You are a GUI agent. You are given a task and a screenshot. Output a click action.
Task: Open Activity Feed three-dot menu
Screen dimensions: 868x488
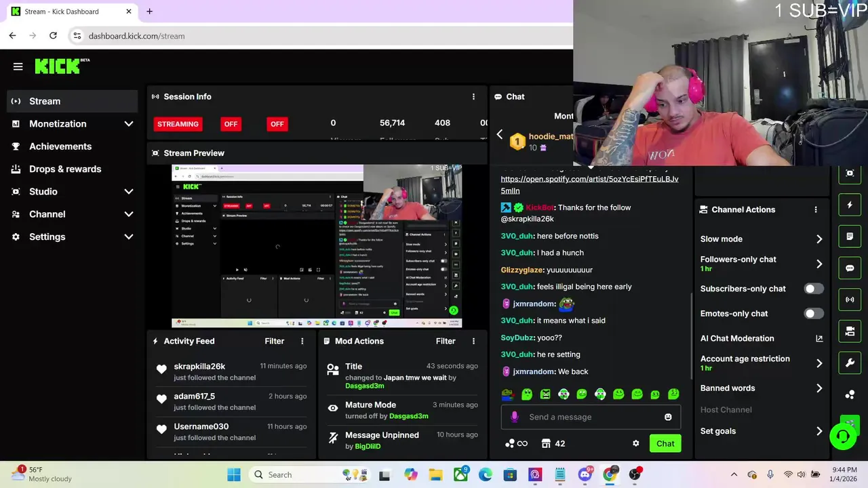tap(302, 341)
